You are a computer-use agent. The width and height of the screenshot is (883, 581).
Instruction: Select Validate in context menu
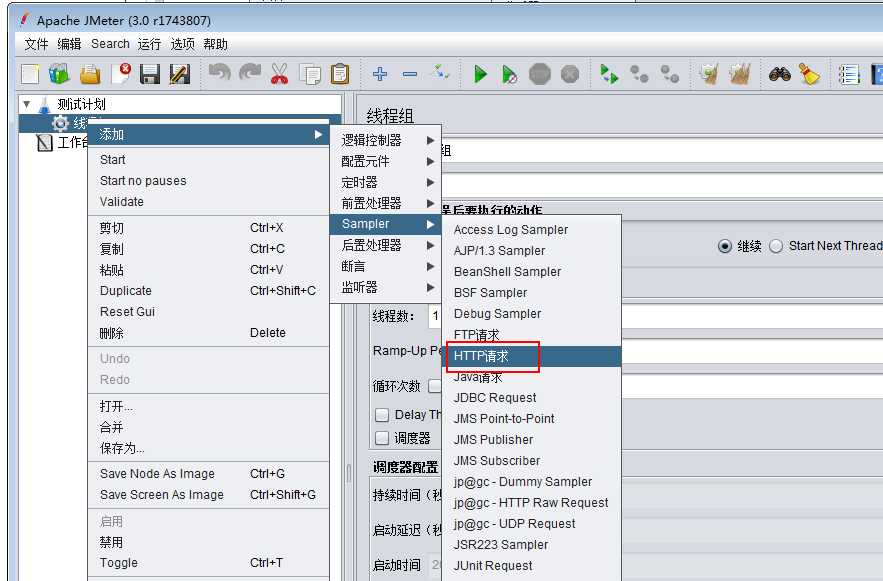point(209,202)
